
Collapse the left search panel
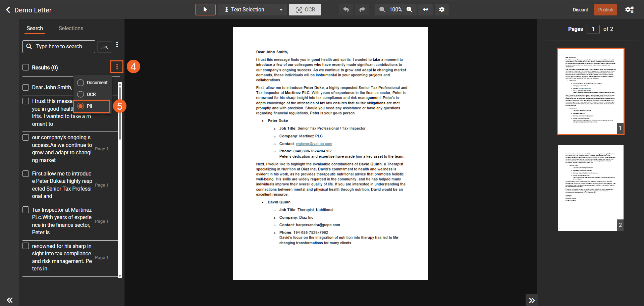click(10, 300)
